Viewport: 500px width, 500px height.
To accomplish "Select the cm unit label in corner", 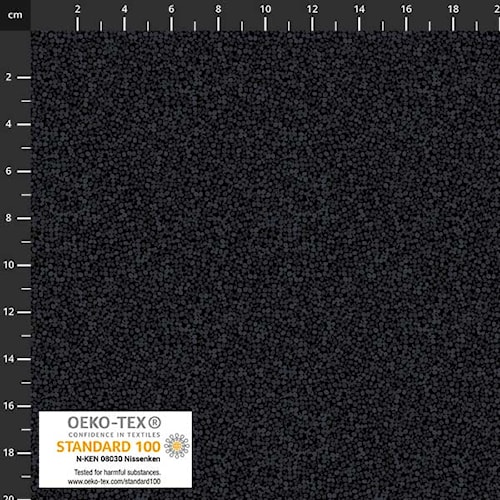I will [15, 15].
